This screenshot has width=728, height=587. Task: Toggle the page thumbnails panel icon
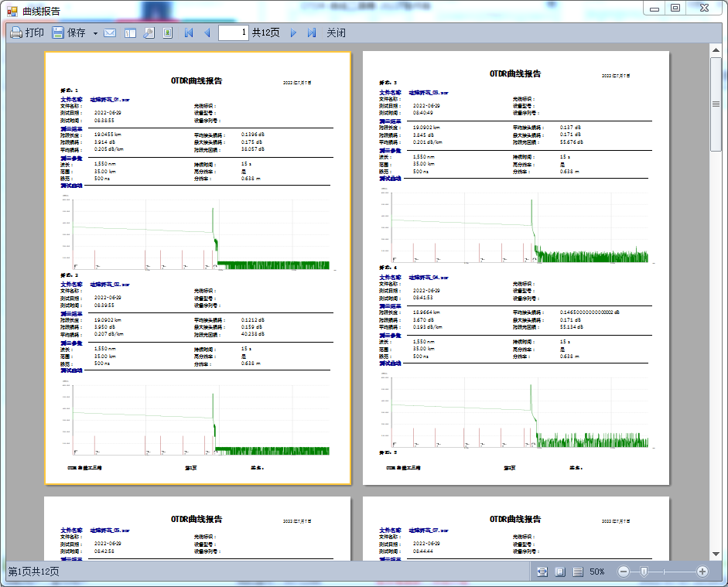[x=130, y=33]
